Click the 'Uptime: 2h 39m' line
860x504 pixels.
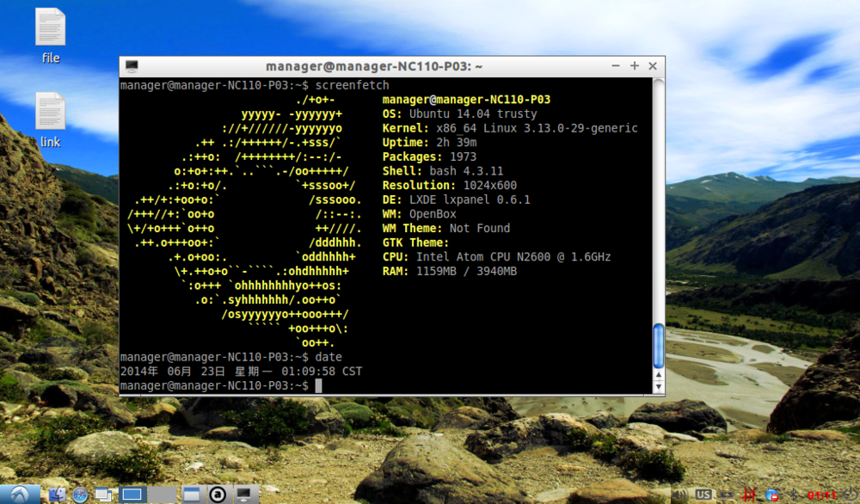429,142
